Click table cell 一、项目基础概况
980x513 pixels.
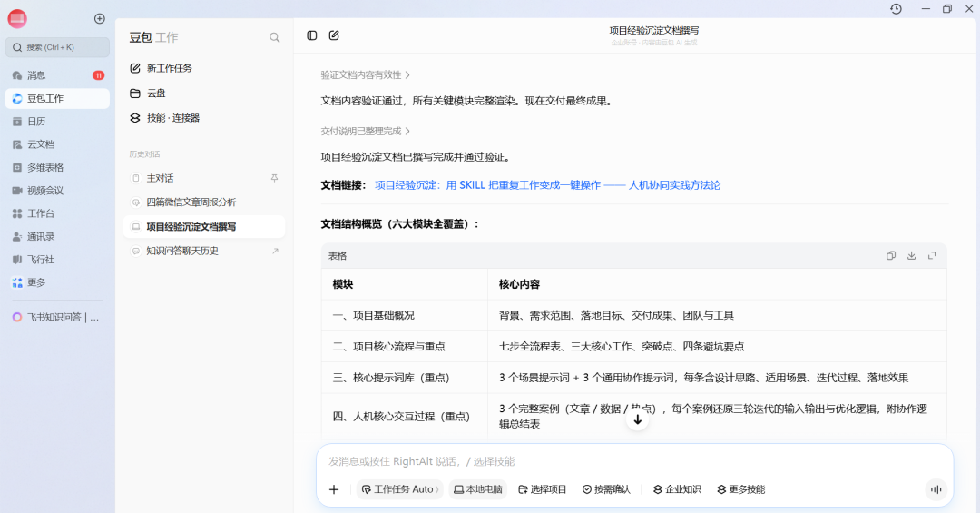coord(405,315)
